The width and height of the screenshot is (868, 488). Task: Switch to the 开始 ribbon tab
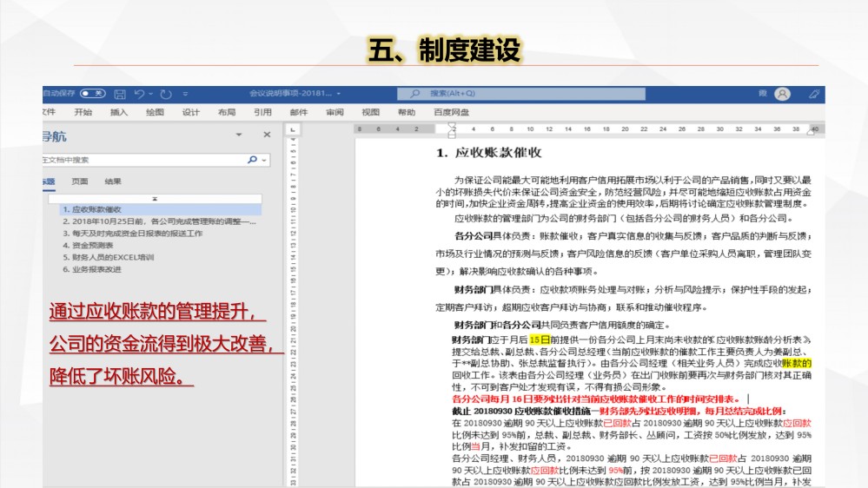(x=83, y=112)
